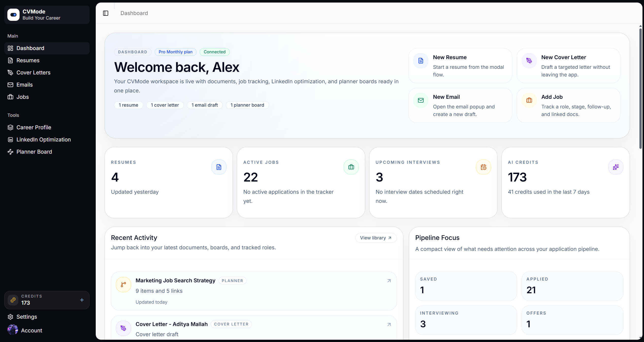Image resolution: width=644 pixels, height=342 pixels.
Task: Open the Planner Board tool
Action: (34, 152)
